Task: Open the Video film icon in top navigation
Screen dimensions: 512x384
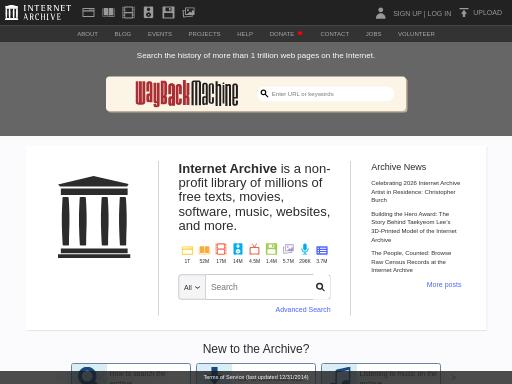Action: coord(128,13)
